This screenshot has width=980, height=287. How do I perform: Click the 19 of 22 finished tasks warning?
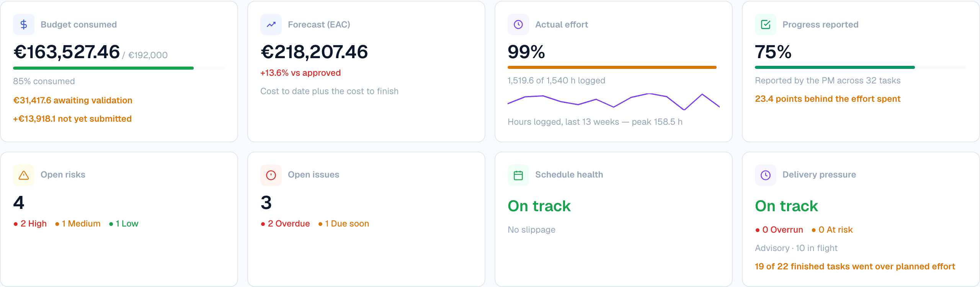855,266
